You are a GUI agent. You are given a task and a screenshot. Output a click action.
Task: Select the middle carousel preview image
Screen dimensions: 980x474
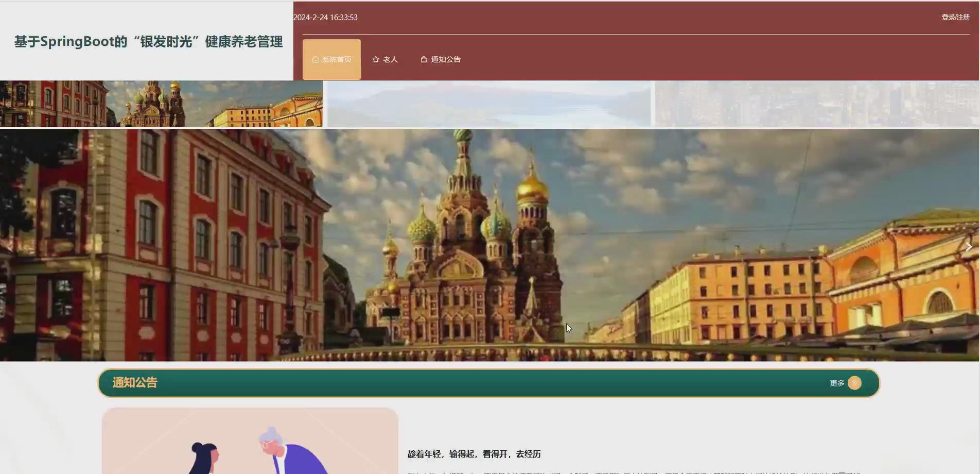pos(489,103)
